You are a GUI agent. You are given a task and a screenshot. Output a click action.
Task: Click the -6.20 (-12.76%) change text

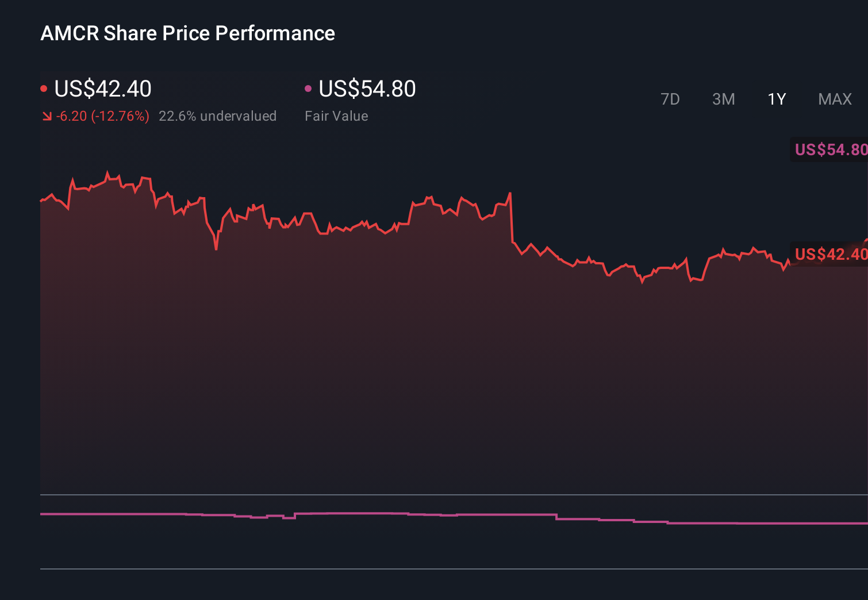(x=103, y=116)
